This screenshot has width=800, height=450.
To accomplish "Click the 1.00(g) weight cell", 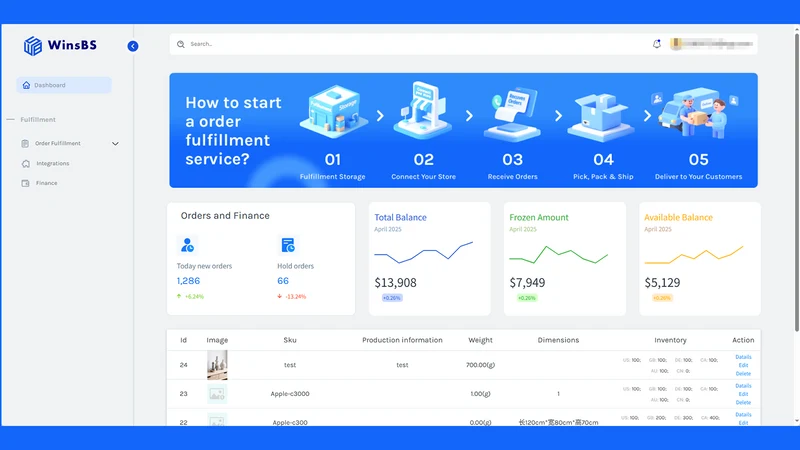I will point(481,394).
